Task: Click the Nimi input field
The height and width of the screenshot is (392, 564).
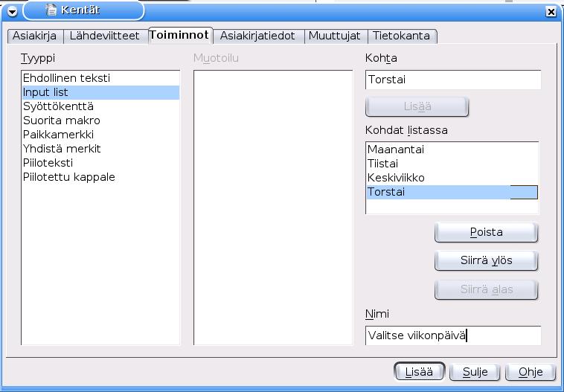Action: [453, 335]
